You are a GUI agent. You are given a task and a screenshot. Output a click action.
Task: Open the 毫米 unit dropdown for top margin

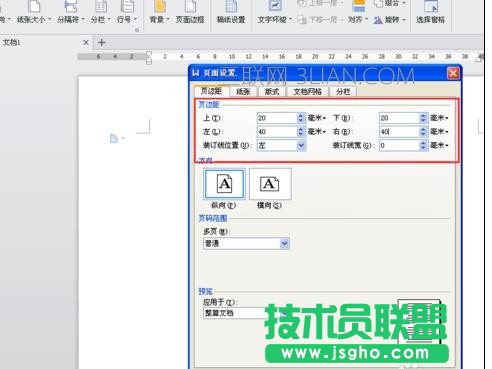coord(317,118)
